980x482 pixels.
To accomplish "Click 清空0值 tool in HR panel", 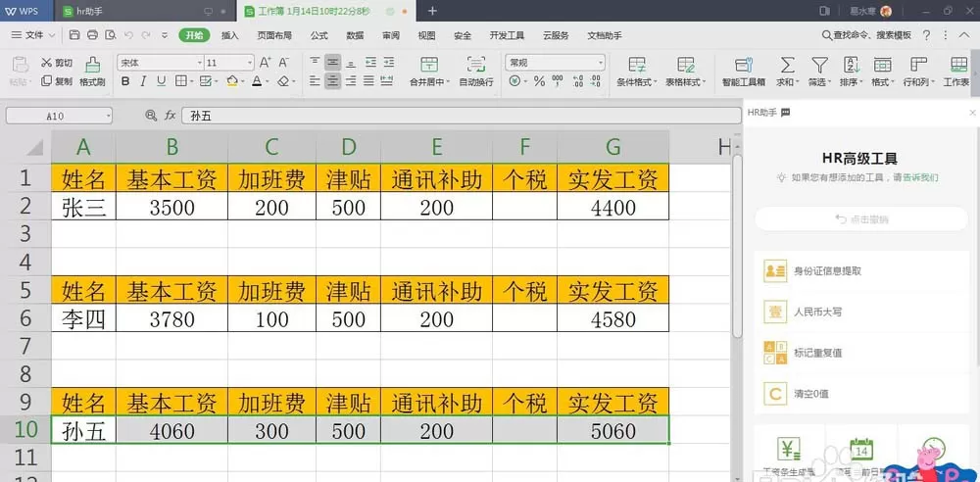I will (861, 394).
